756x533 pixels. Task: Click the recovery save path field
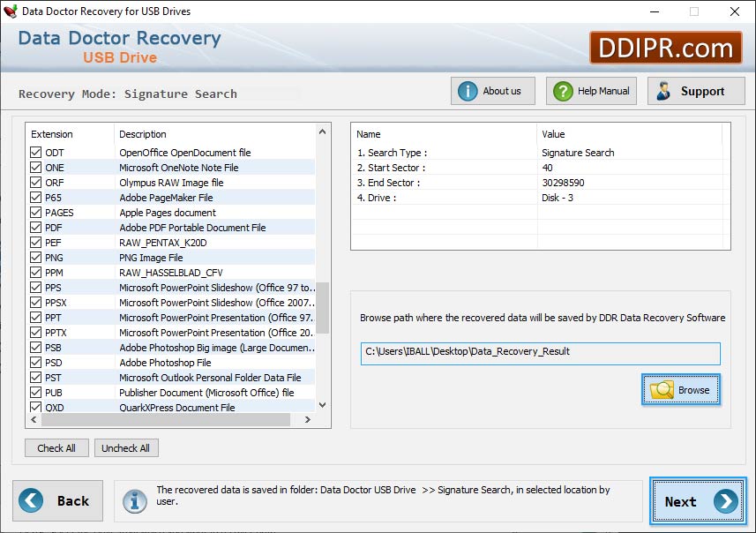pos(541,354)
